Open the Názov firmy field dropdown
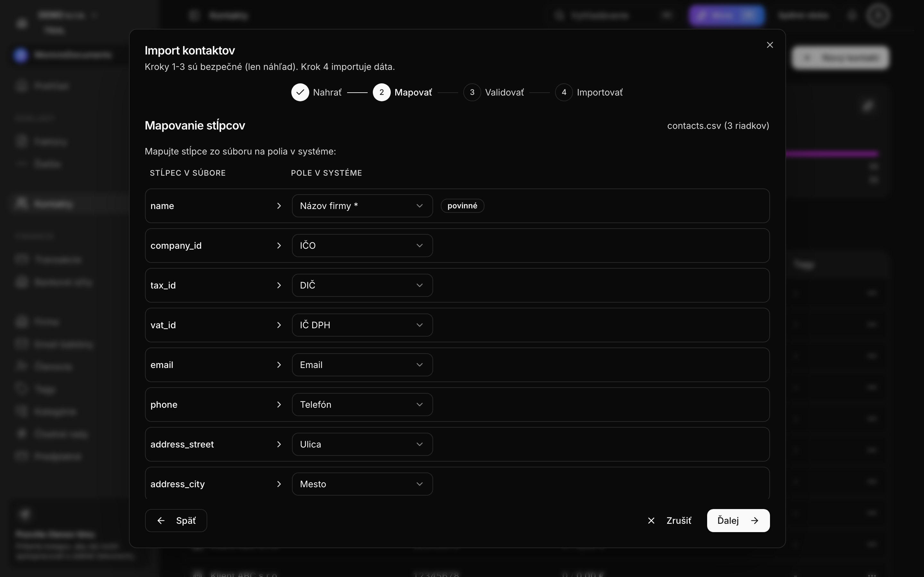Image resolution: width=924 pixels, height=577 pixels. [x=362, y=206]
